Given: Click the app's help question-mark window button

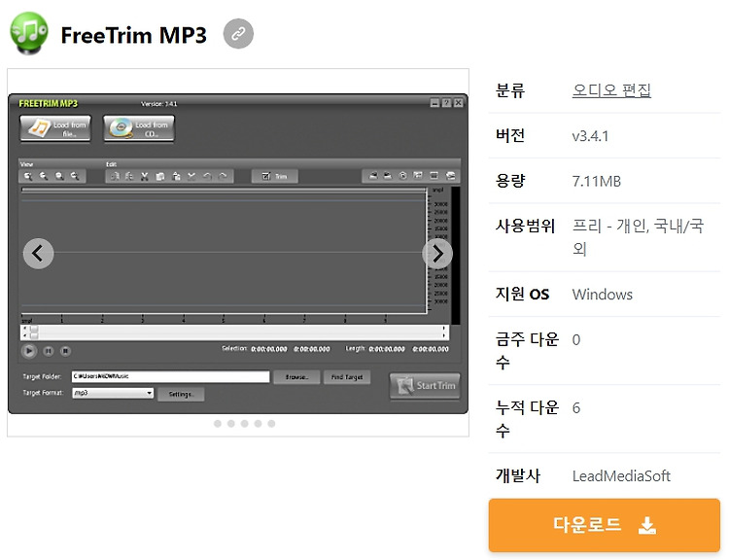Looking at the screenshot, I should click(447, 103).
